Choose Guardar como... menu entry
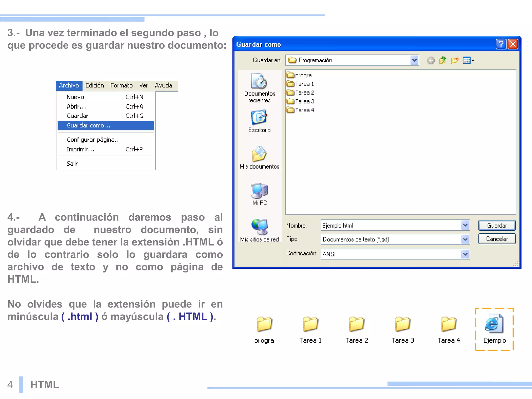 pyautogui.click(x=106, y=125)
